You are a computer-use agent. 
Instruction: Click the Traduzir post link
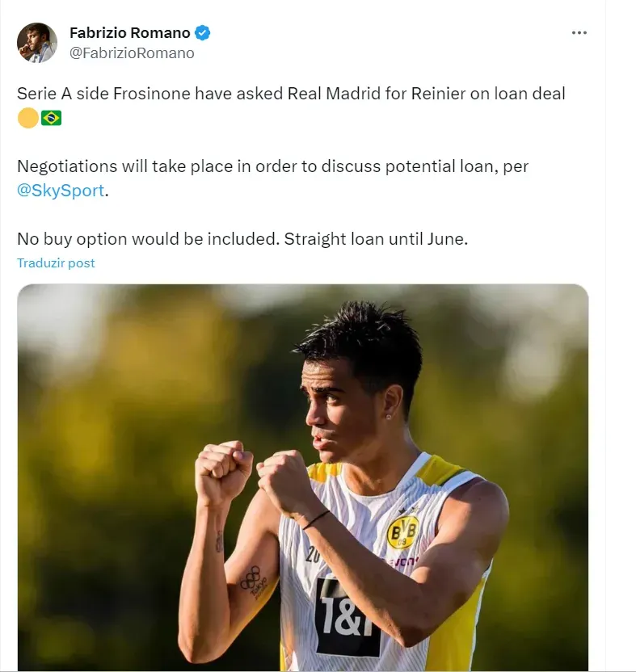point(56,263)
